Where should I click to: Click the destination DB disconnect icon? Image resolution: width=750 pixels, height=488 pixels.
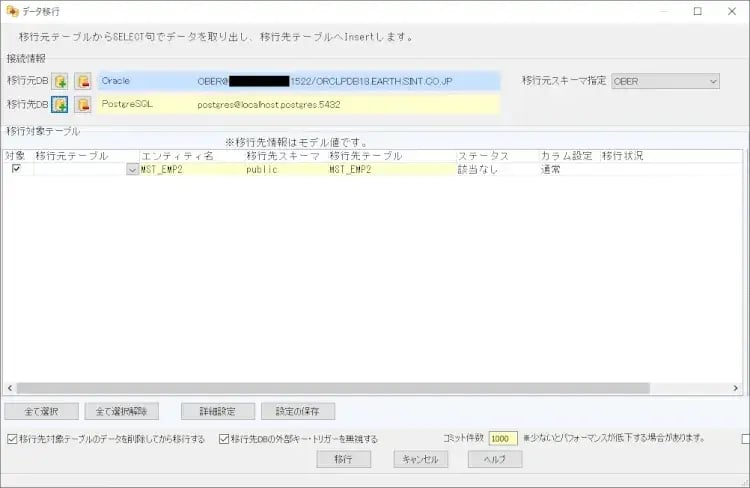tap(83, 104)
